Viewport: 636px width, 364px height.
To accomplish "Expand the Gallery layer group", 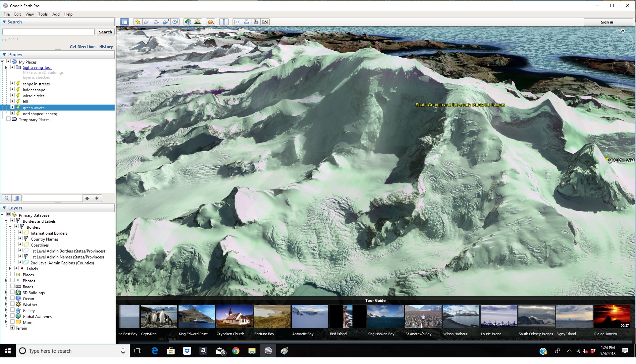I will pyautogui.click(x=6, y=310).
